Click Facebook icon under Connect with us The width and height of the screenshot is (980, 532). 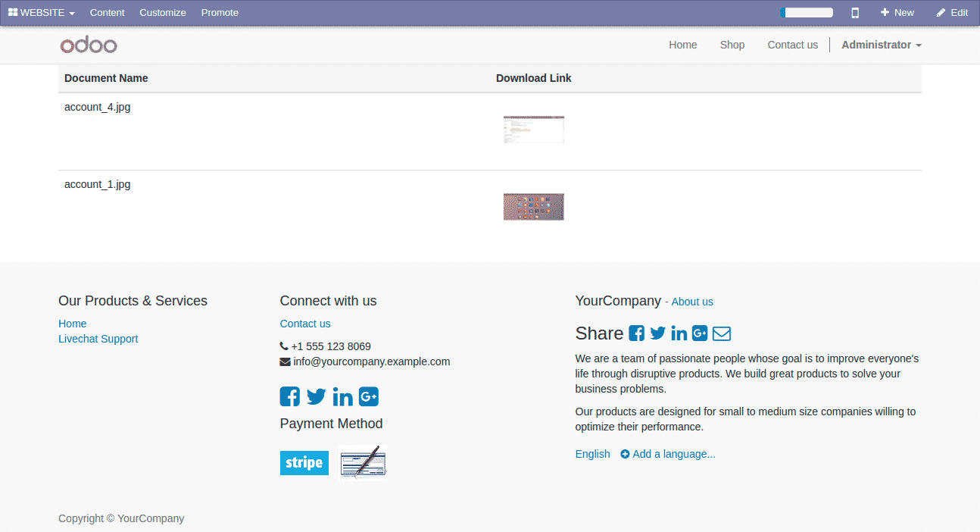(290, 396)
